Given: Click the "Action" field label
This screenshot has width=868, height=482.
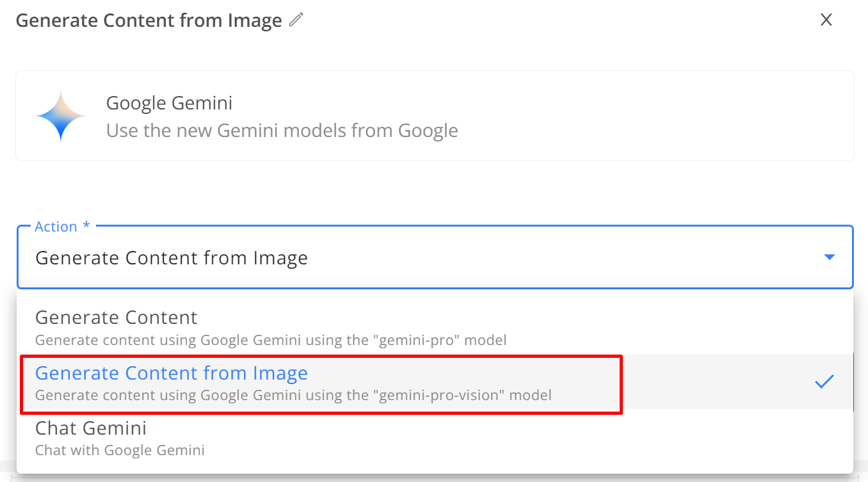Looking at the screenshot, I should (56, 227).
